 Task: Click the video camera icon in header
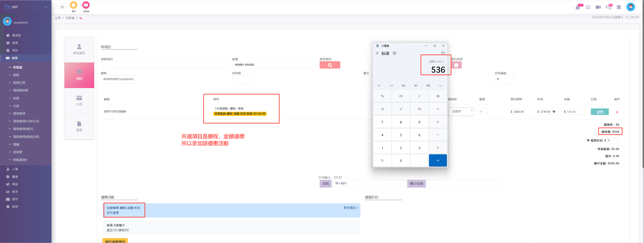(598, 7)
